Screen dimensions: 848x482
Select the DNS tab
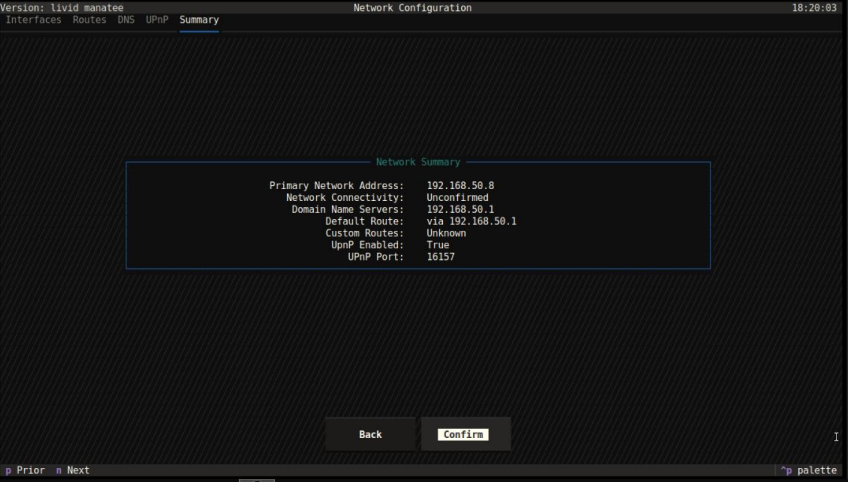pos(126,20)
